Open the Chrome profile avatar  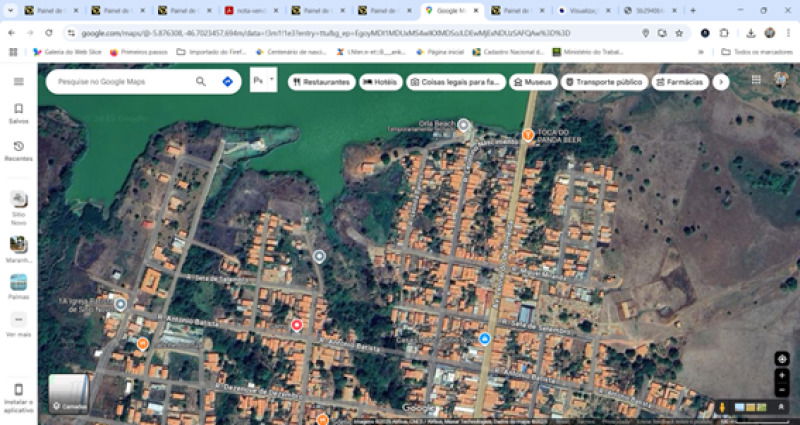pyautogui.click(x=769, y=33)
